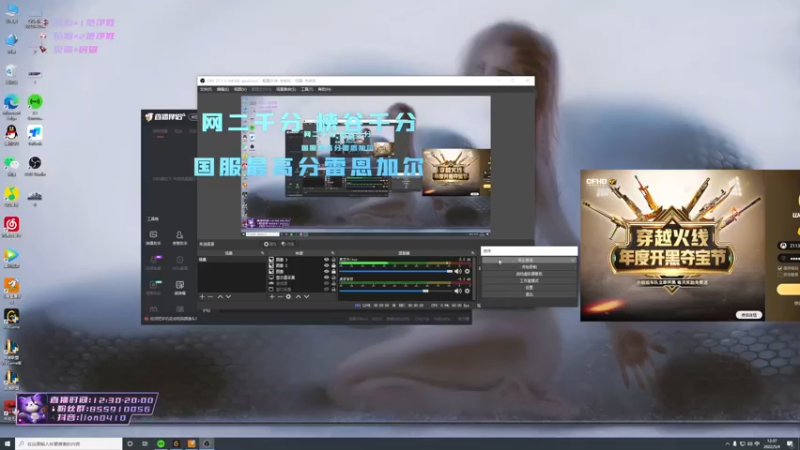800x450 pixels.
Task: Toggle the lock on 图像 2 source
Action: click(x=334, y=265)
